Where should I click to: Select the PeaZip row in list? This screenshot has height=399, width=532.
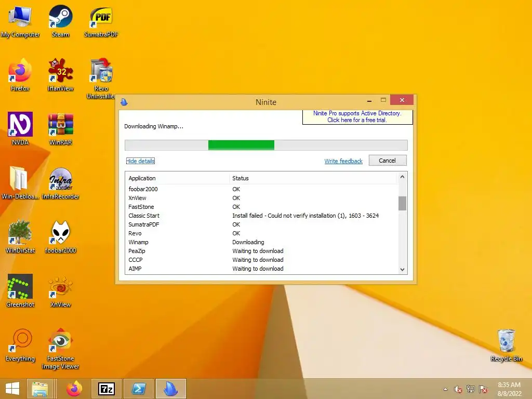pos(261,251)
